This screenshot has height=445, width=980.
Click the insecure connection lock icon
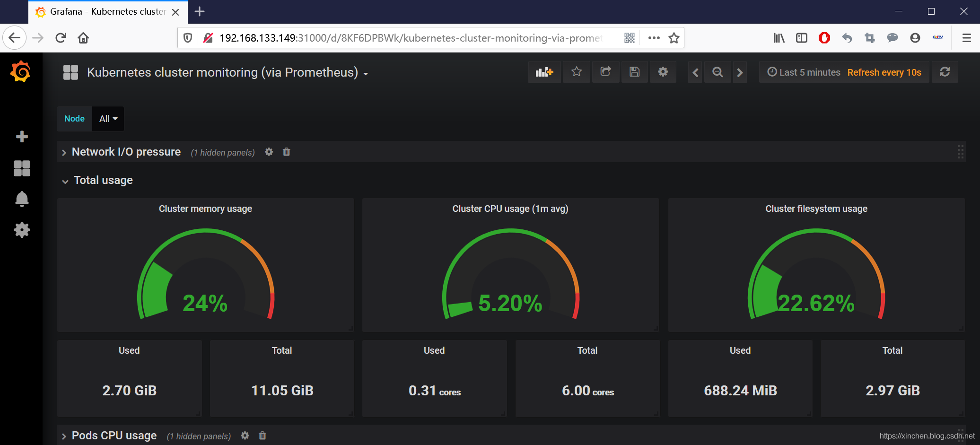tap(208, 38)
